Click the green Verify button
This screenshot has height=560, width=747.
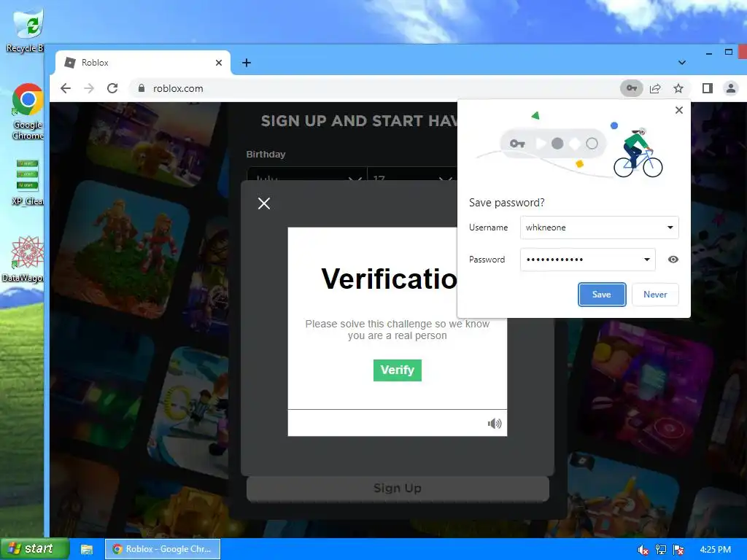[x=398, y=370]
